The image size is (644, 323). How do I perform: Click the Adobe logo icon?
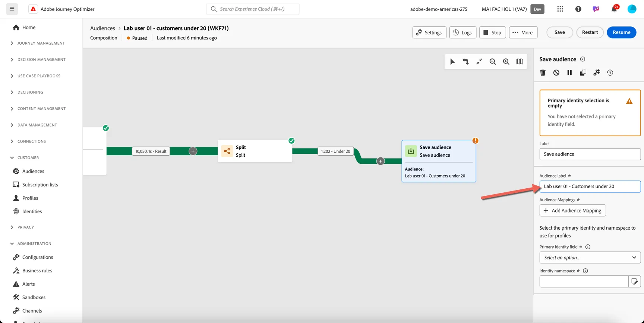(33, 9)
